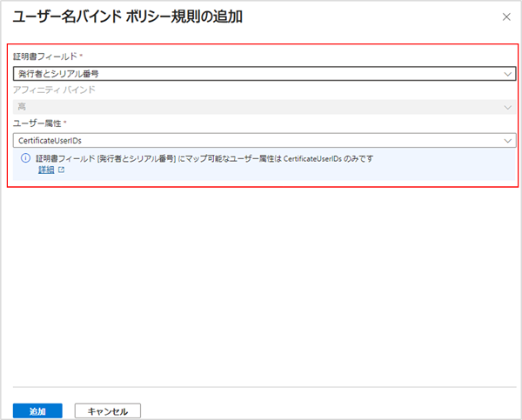
Task: Open the ユーザー属性 dropdown showing CertificateUserIDs
Action: coord(261,140)
